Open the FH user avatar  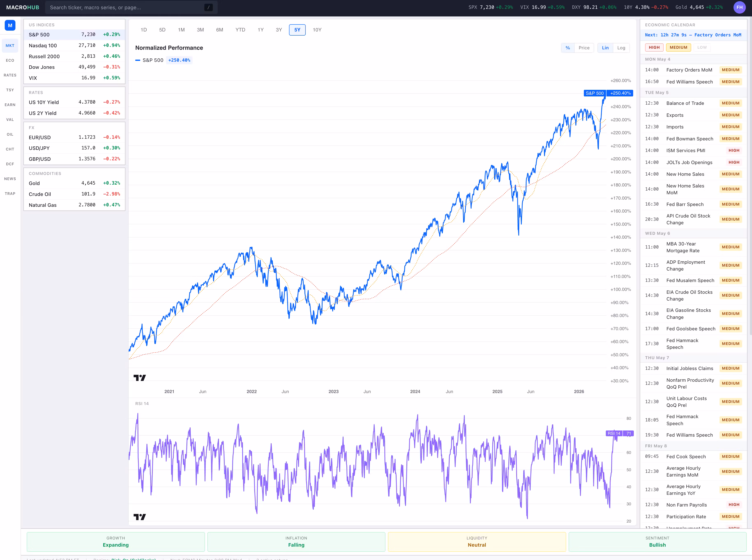739,7
